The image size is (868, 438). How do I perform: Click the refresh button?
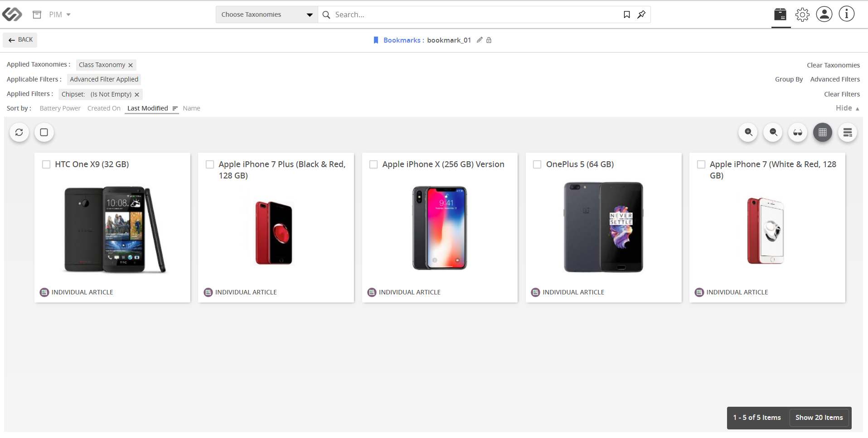[19, 132]
